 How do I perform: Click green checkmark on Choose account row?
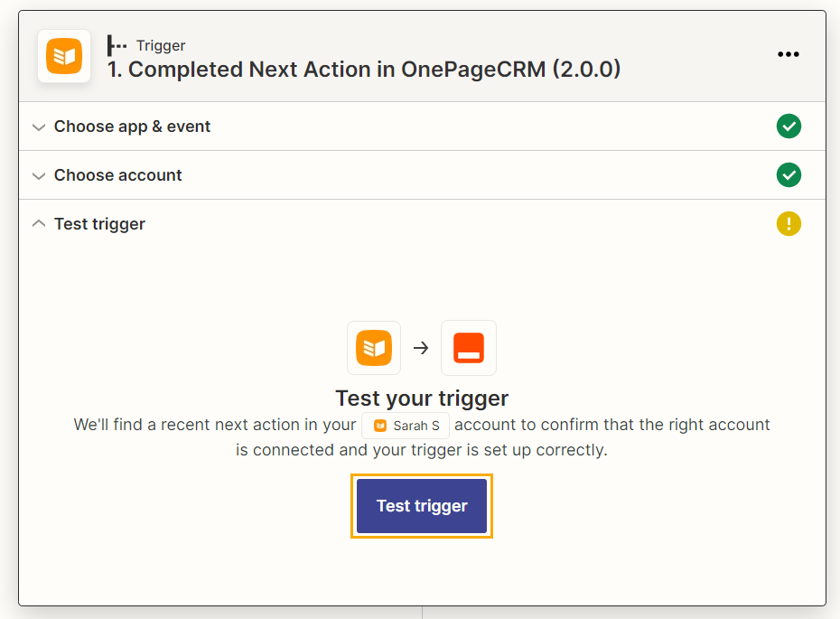pos(789,175)
